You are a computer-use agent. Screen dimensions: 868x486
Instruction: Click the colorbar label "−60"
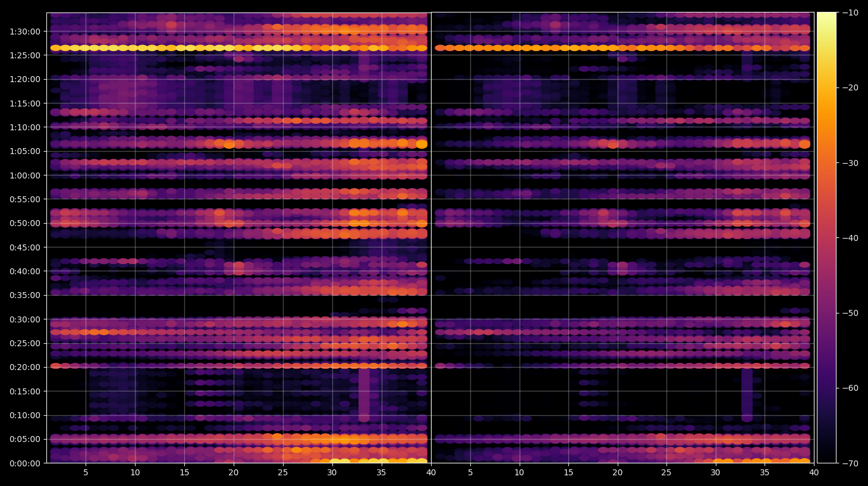(x=850, y=388)
